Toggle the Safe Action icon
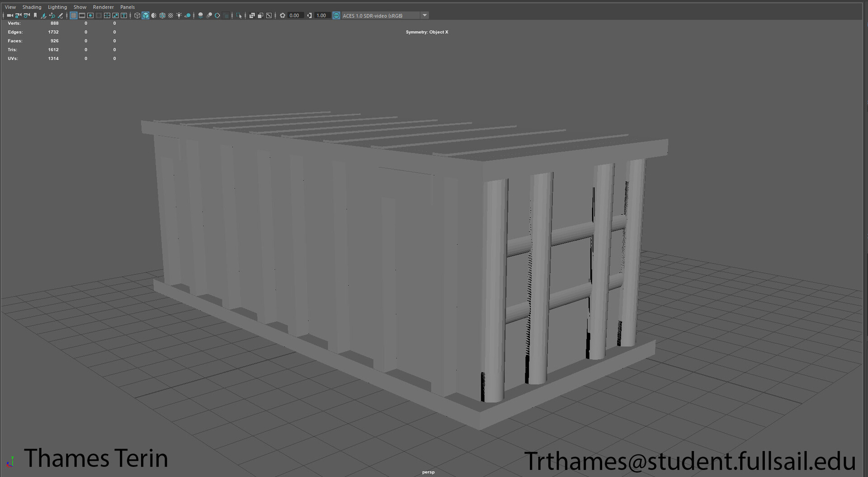Viewport: 868px width, 477px height. [x=115, y=15]
